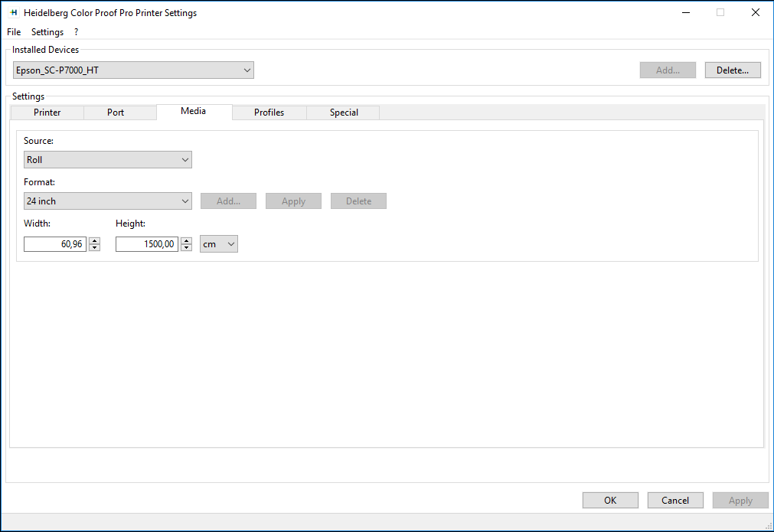This screenshot has height=532, width=774.
Task: Click into the Width input field
Action: coord(55,244)
